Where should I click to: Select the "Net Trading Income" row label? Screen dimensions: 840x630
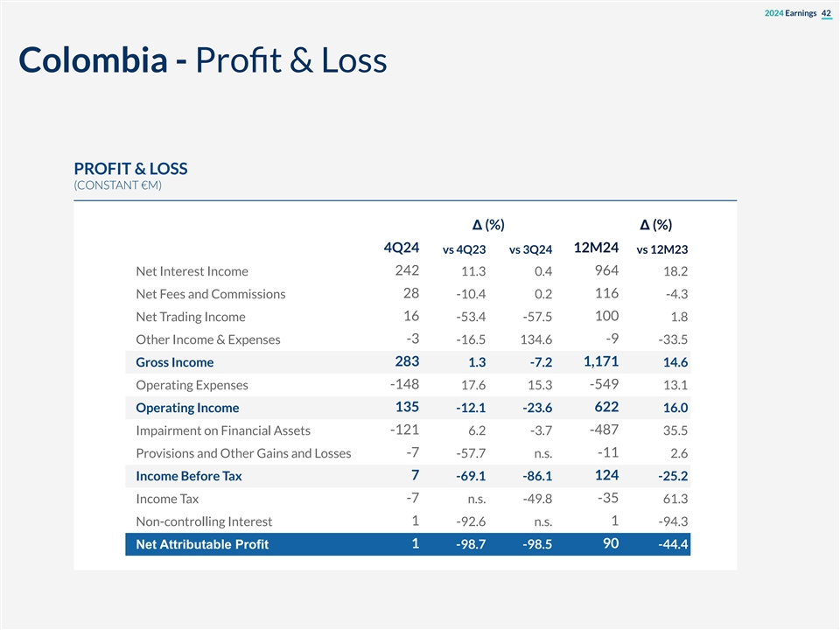click(191, 317)
